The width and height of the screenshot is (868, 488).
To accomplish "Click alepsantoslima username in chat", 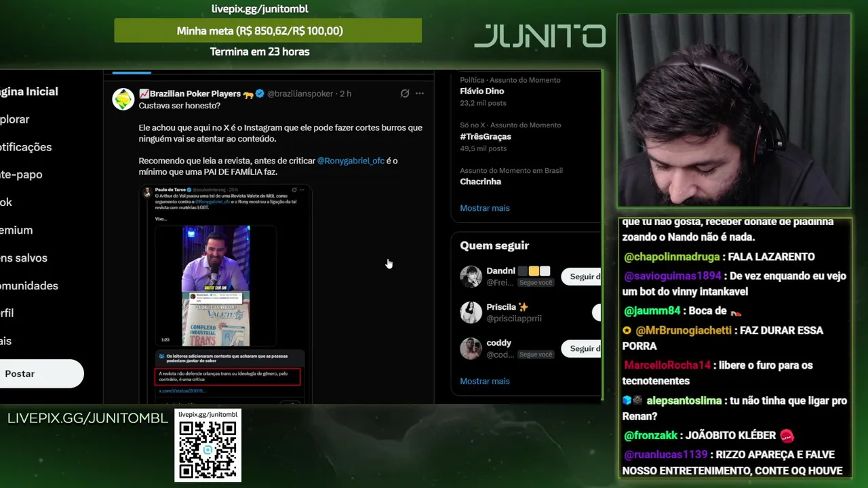I will [684, 401].
